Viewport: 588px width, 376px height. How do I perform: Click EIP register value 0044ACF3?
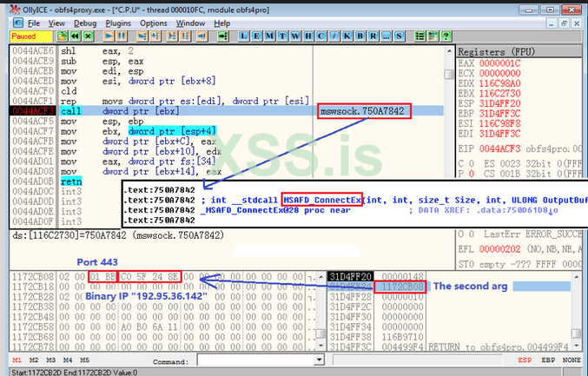(x=499, y=148)
